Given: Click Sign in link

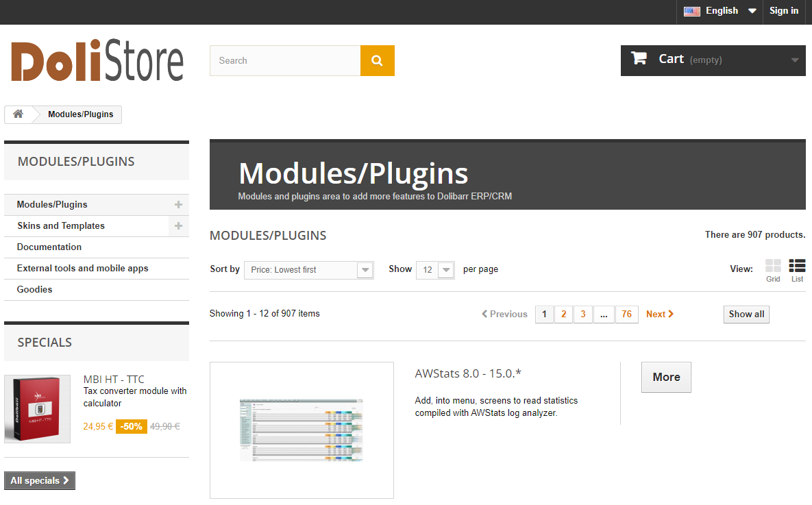Looking at the screenshot, I should [x=784, y=11].
